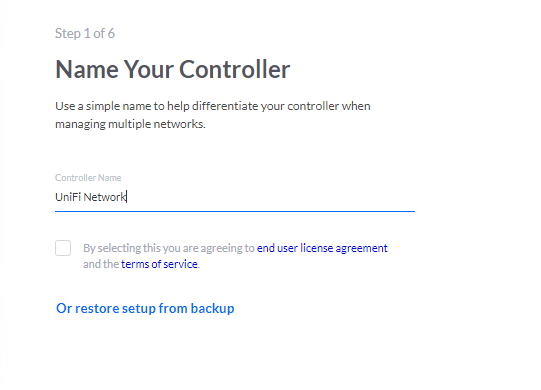Tick the license agreement checkbox
The height and width of the screenshot is (390, 541).
63,248
